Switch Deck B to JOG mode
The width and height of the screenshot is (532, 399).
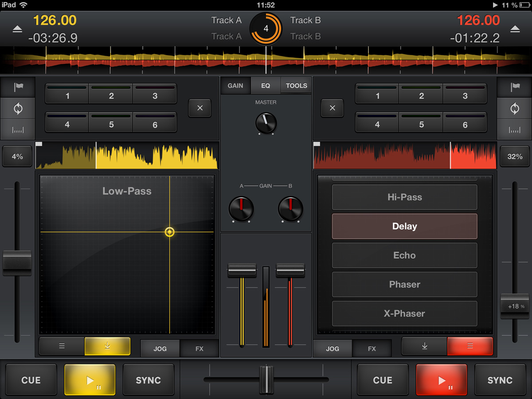point(332,348)
